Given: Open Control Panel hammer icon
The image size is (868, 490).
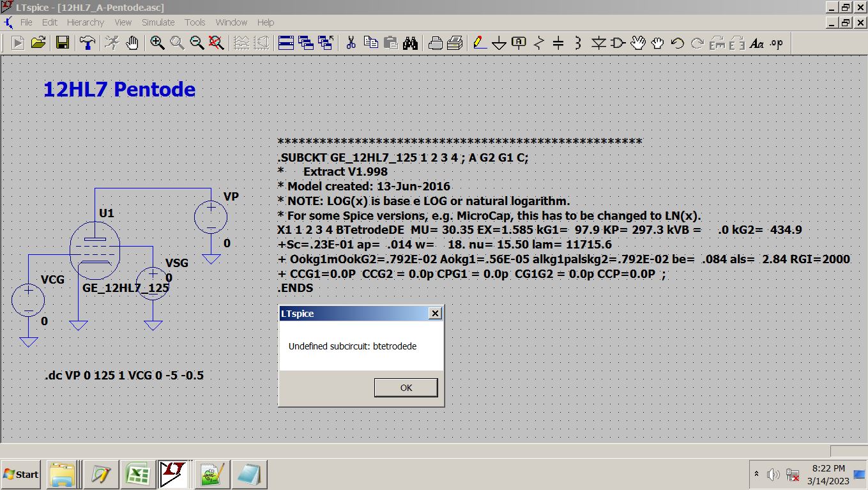Looking at the screenshot, I should tap(87, 43).
